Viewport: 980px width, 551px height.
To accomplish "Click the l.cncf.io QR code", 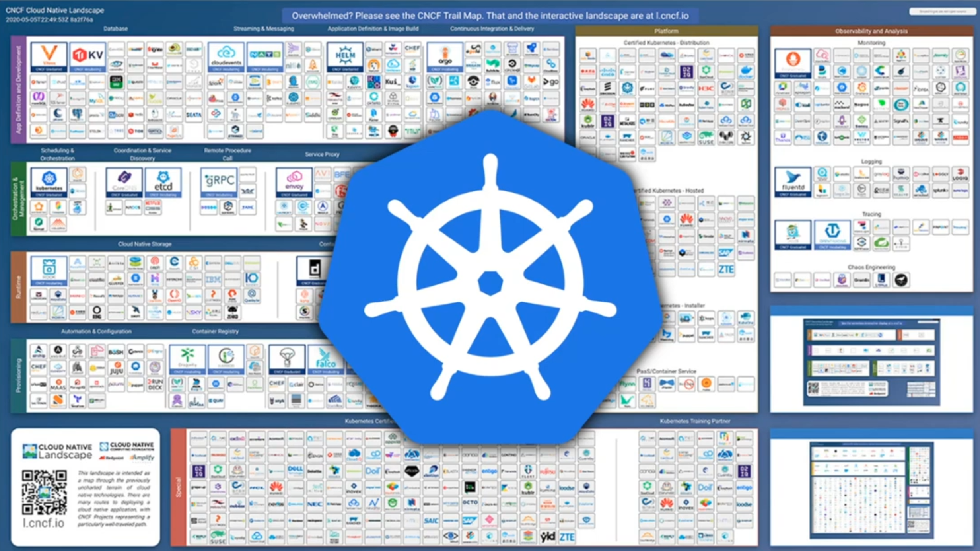I will tap(44, 492).
